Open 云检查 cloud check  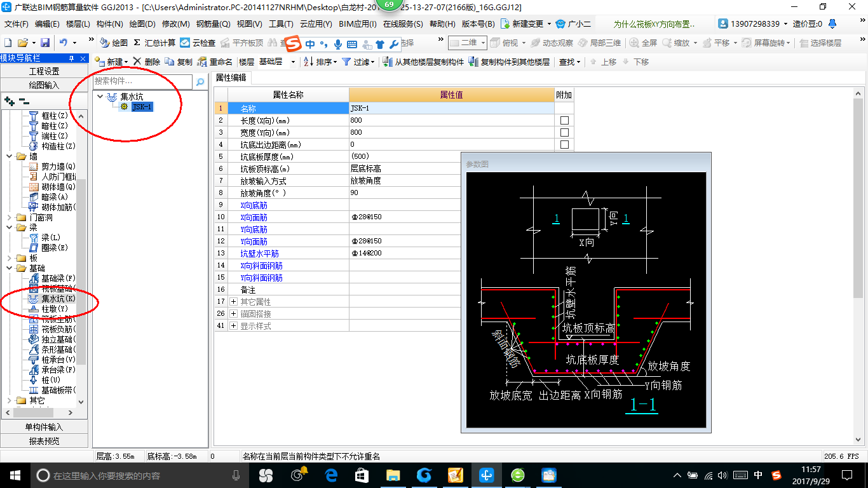[x=198, y=43]
